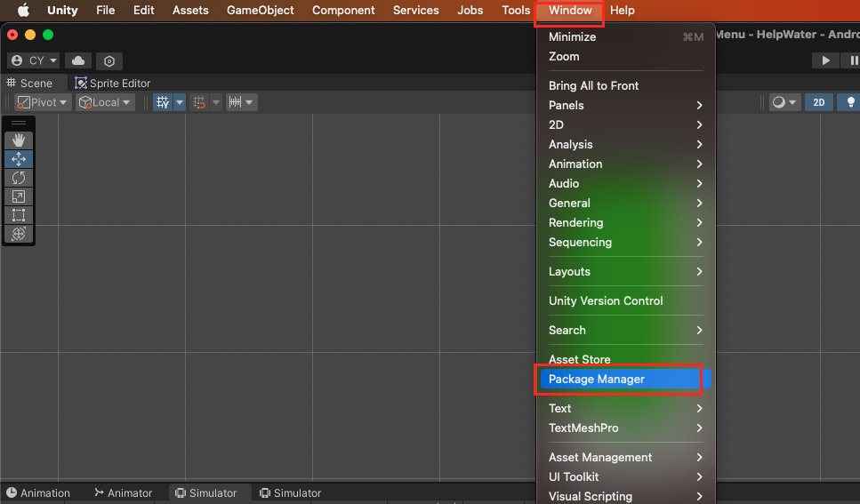This screenshot has width=860, height=504.
Task: Open the Component menu
Action: pyautogui.click(x=343, y=11)
